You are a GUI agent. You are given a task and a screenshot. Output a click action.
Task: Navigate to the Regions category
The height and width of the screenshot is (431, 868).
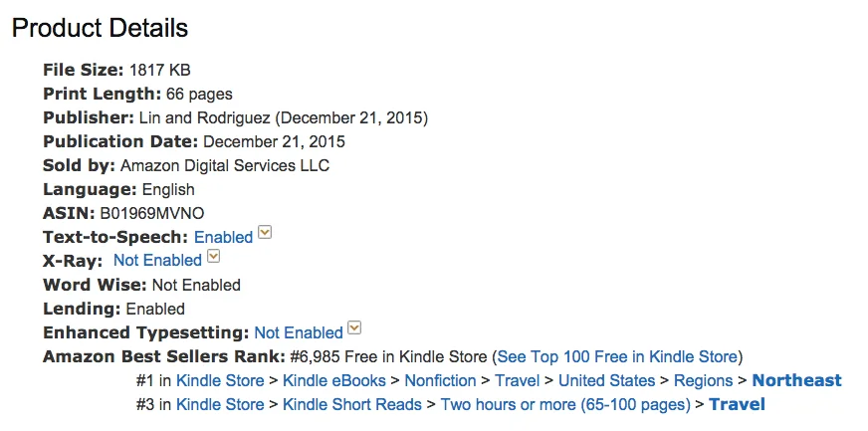point(703,380)
